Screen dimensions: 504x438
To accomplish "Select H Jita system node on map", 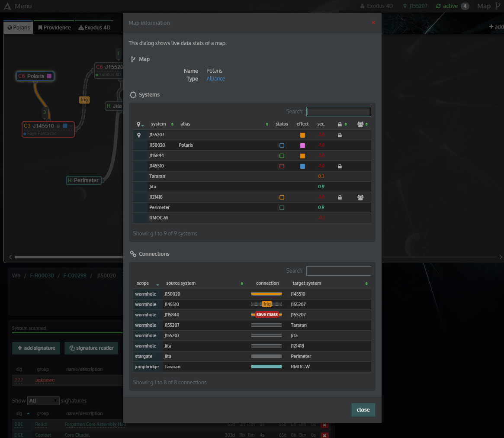I will [114, 106].
